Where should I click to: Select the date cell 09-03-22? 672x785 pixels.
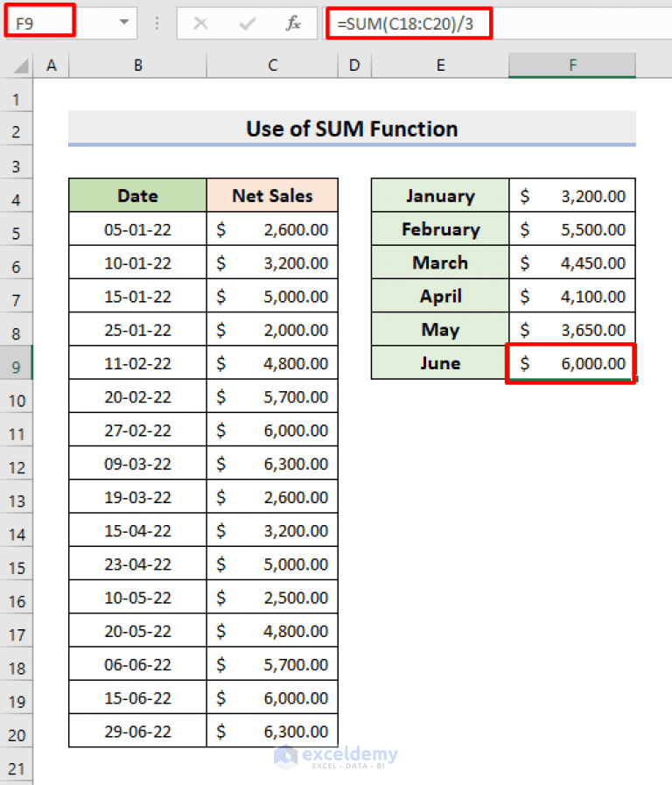137,464
